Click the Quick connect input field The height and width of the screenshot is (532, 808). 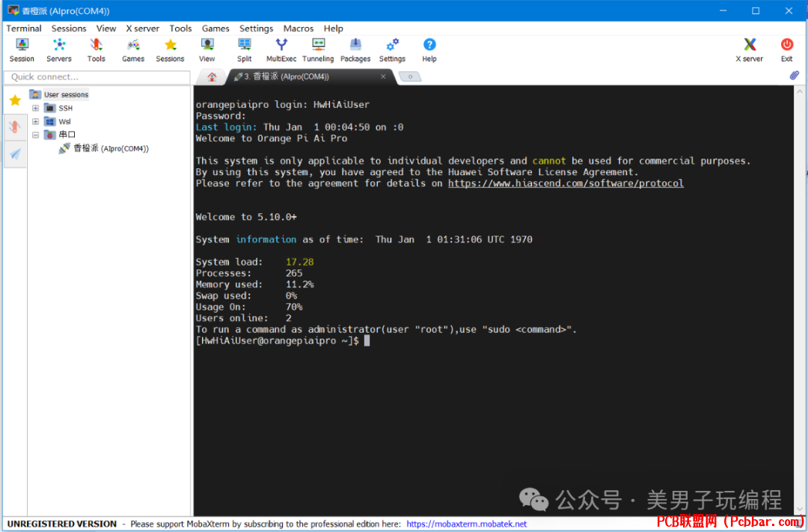point(97,77)
